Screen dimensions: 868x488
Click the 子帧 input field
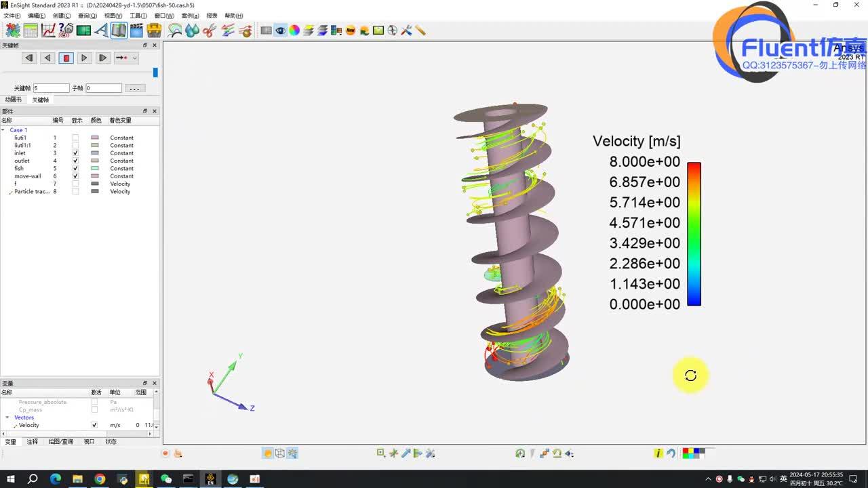103,88
